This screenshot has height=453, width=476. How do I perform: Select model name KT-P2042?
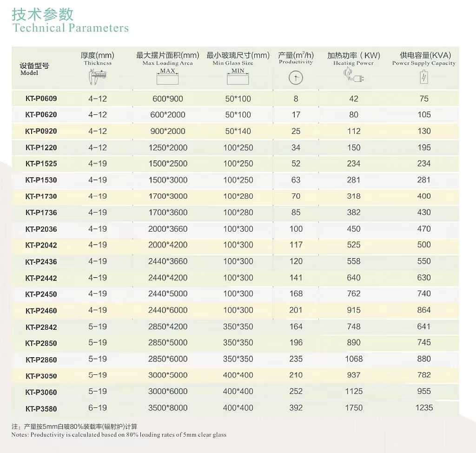click(41, 245)
